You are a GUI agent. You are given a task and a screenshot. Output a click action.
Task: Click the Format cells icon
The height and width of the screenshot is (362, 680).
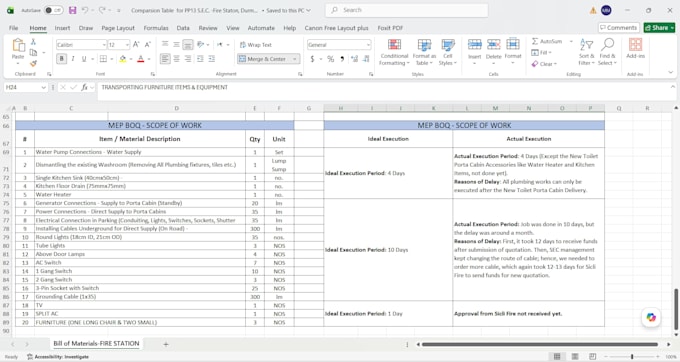[x=513, y=44]
